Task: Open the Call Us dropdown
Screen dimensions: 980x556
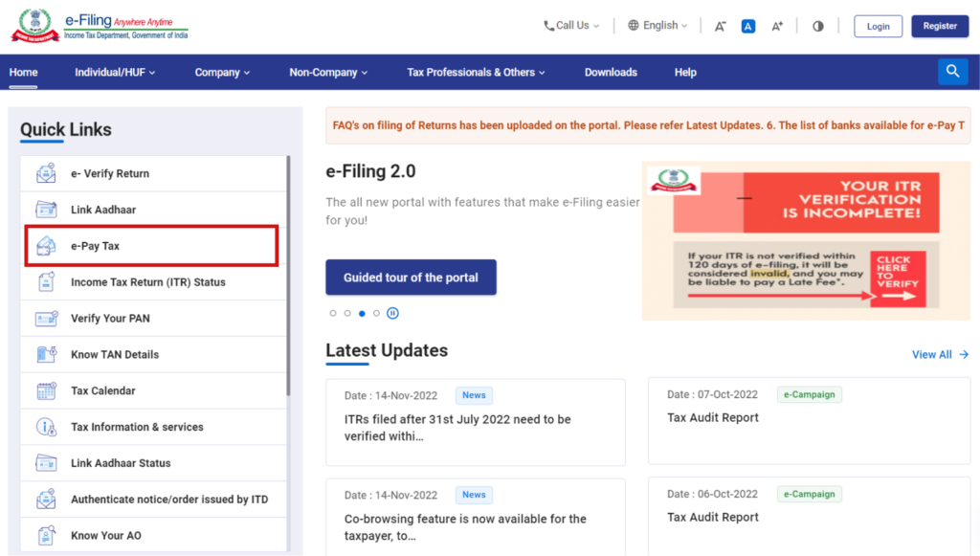Action: (570, 25)
